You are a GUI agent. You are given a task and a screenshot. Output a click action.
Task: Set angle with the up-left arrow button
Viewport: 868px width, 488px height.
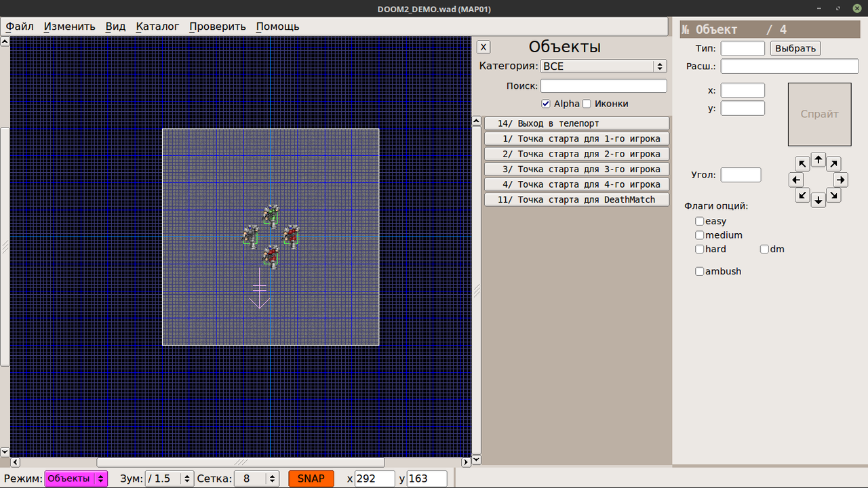coord(802,164)
